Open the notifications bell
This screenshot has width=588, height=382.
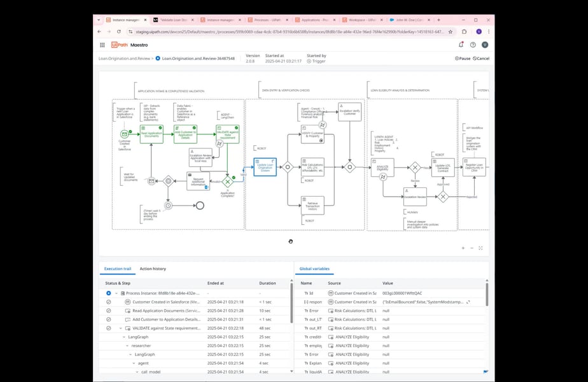(461, 45)
